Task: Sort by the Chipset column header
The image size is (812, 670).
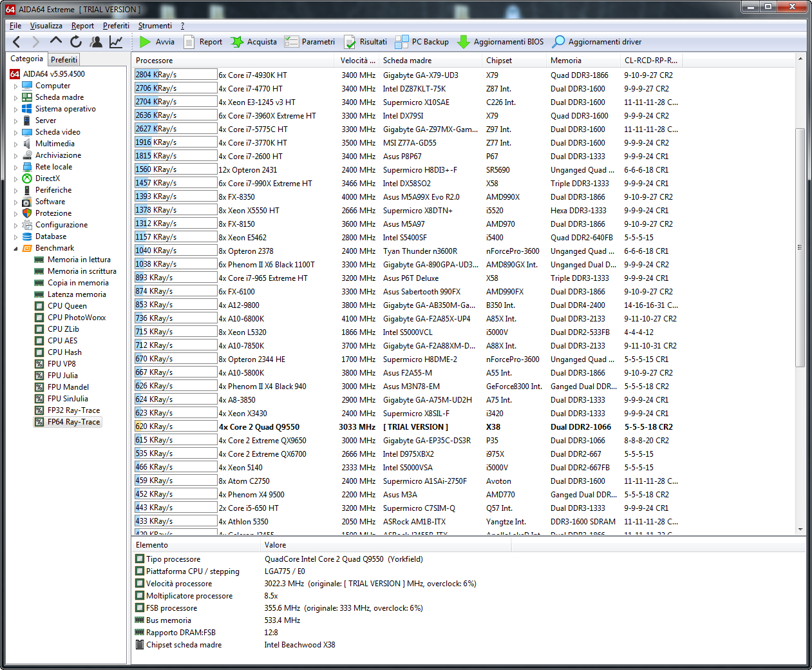Action: point(514,61)
